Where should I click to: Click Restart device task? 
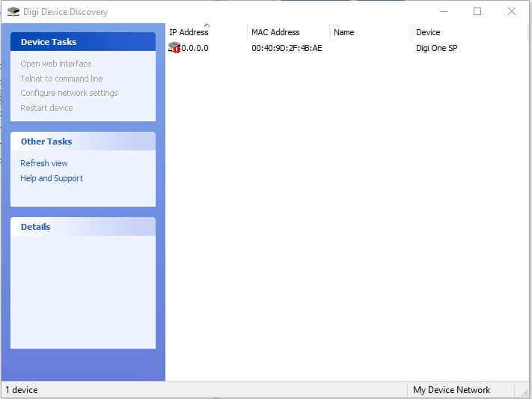[x=46, y=108]
